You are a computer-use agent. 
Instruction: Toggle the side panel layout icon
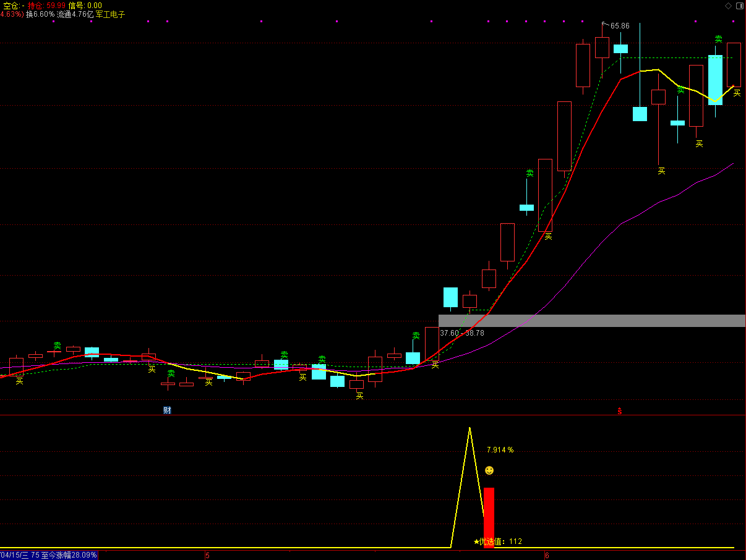click(739, 5)
